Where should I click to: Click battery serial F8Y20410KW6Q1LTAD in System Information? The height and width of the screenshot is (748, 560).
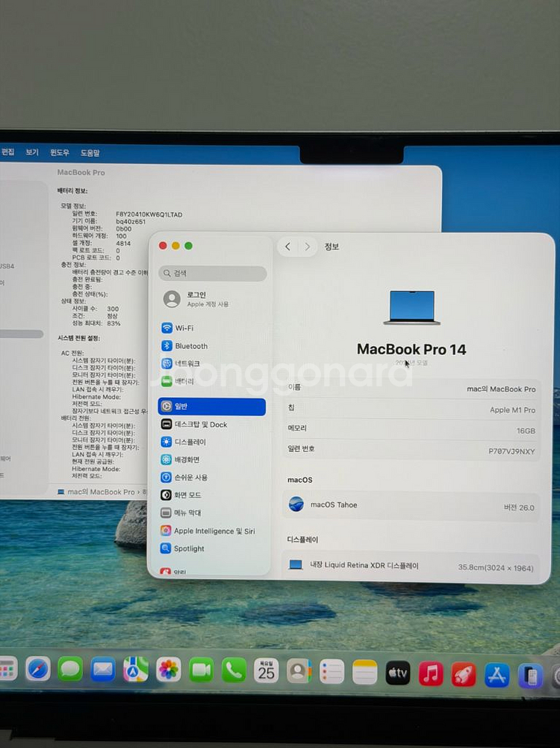[149, 214]
